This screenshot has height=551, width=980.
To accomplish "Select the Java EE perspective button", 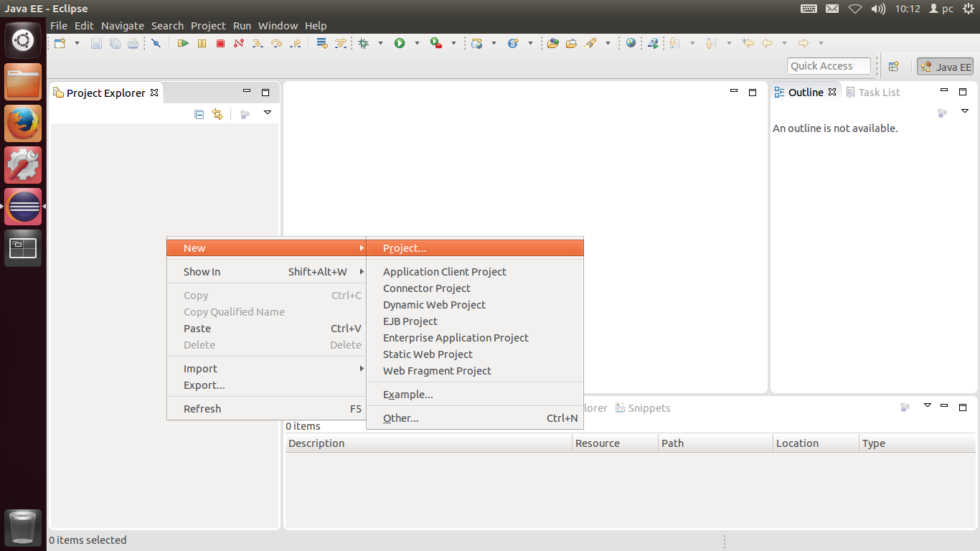I will click(945, 67).
